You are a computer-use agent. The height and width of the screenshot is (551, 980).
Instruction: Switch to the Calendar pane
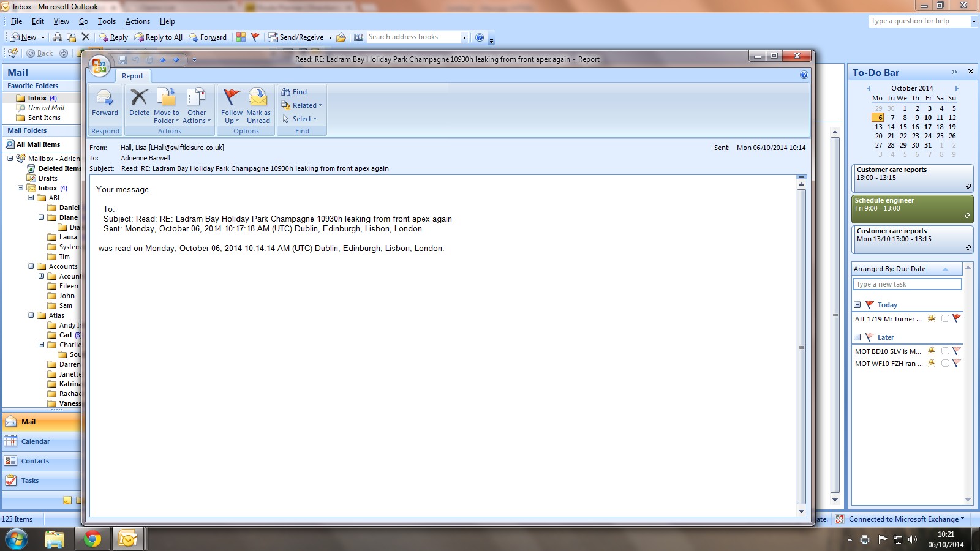[x=42, y=441]
